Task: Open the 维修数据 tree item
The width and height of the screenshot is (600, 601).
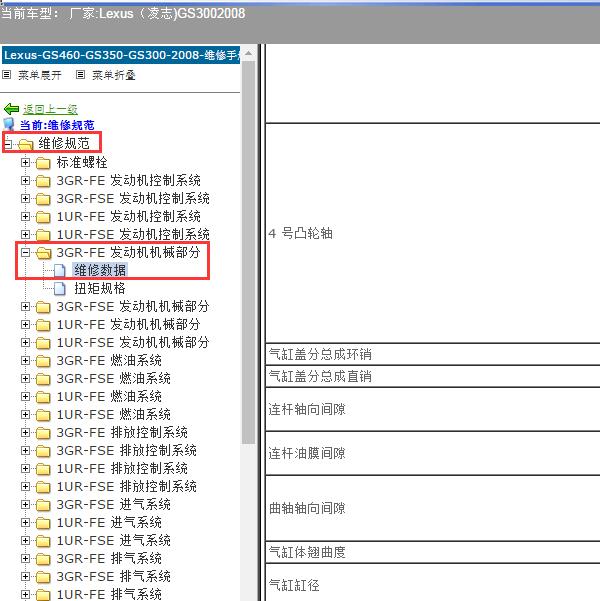Action: [100, 270]
